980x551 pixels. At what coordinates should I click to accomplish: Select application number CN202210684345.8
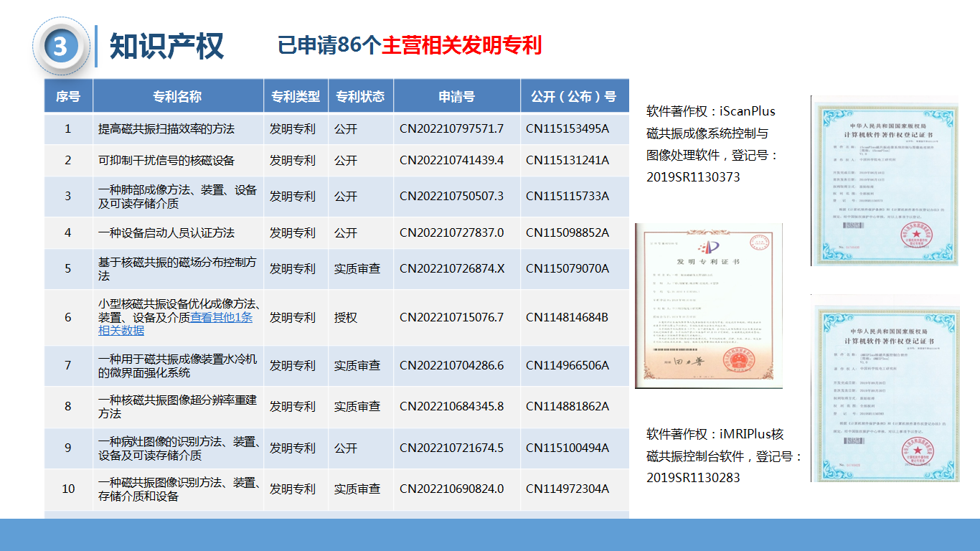coord(451,406)
